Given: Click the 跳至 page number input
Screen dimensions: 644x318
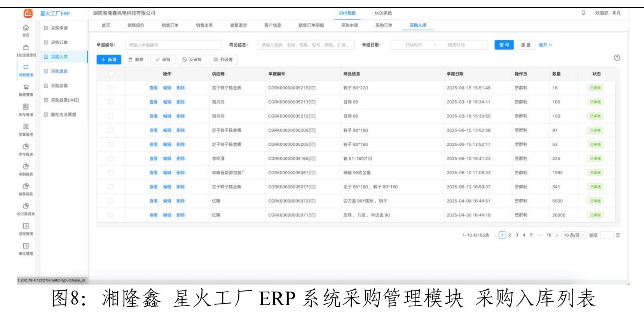Looking at the screenshot, I should point(607,235).
